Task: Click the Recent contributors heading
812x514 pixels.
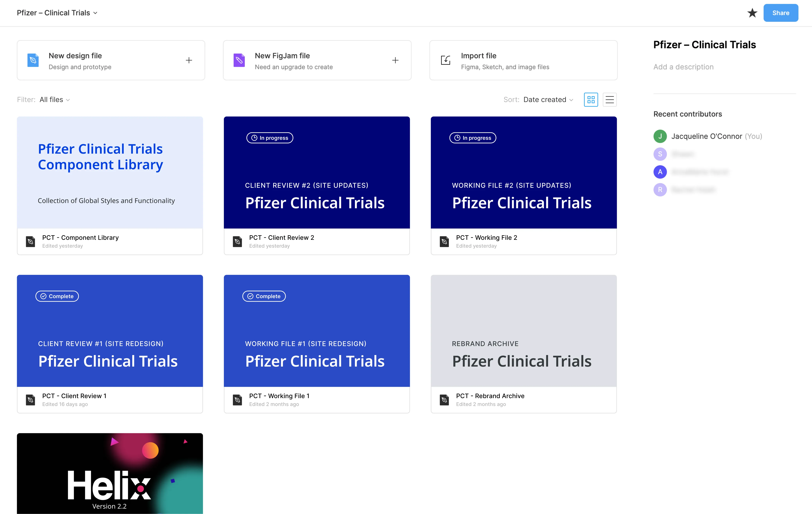Action: (688, 114)
